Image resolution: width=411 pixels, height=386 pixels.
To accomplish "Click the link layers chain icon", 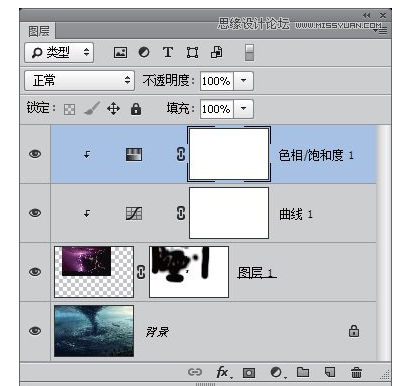I will (195, 372).
